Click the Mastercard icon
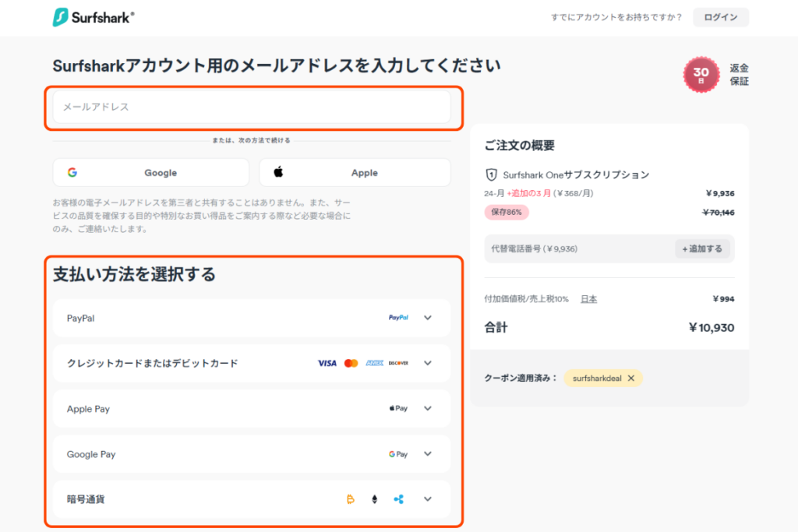 click(x=351, y=363)
